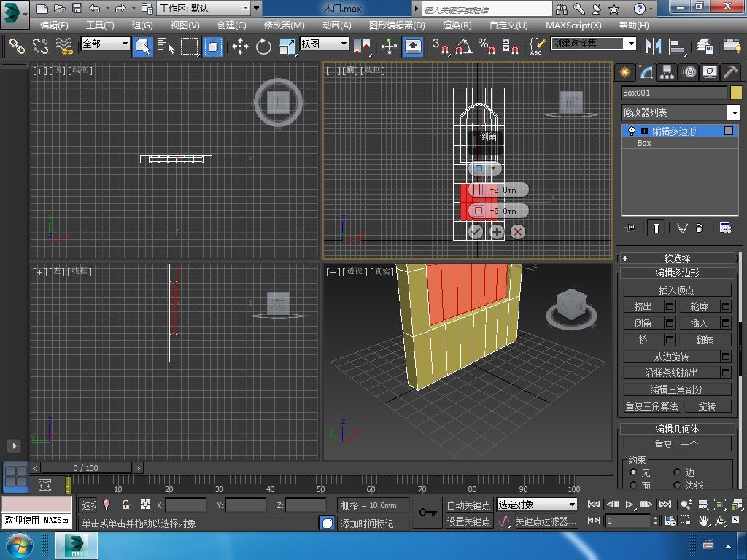Image resolution: width=747 pixels, height=560 pixels.
Task: Click the Link objects chain icon
Action: pos(16,47)
